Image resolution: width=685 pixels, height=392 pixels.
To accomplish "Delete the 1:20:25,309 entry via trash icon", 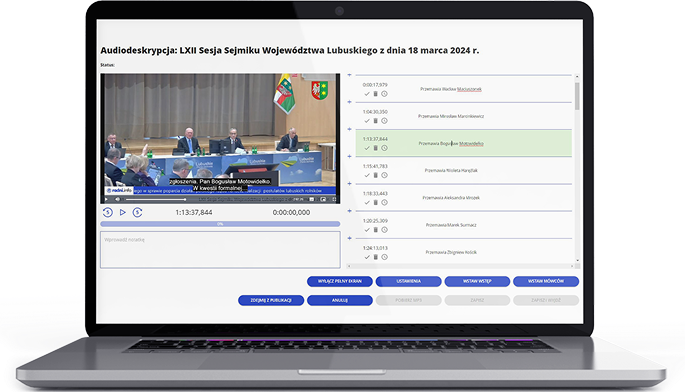I will point(375,230).
